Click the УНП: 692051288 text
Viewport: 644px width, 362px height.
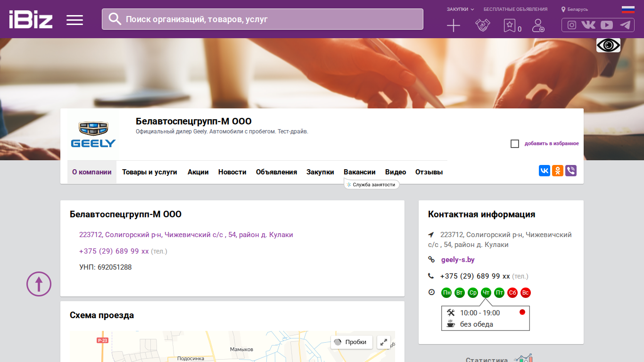pos(106,267)
